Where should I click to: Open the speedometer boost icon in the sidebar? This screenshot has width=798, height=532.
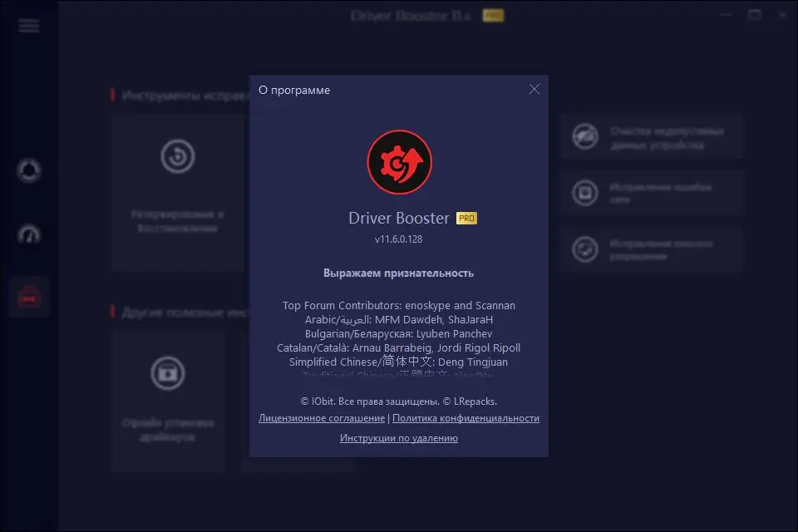(x=29, y=234)
